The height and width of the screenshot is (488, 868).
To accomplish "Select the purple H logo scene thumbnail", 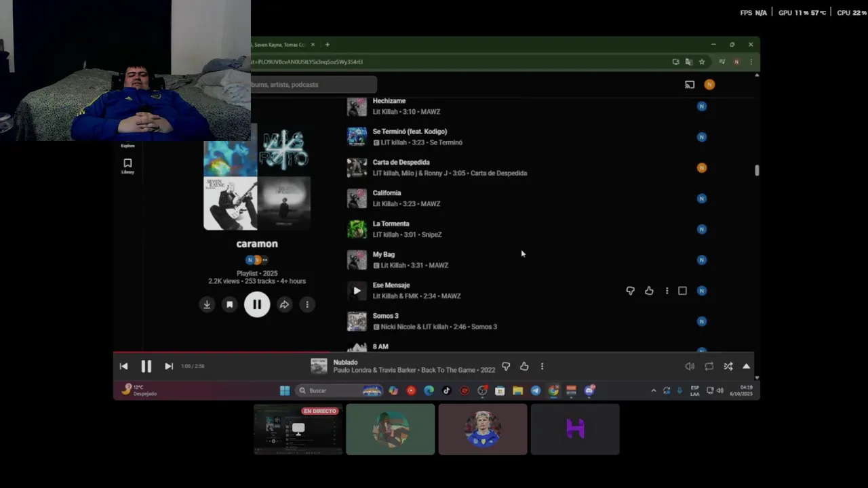I will 575,429.
